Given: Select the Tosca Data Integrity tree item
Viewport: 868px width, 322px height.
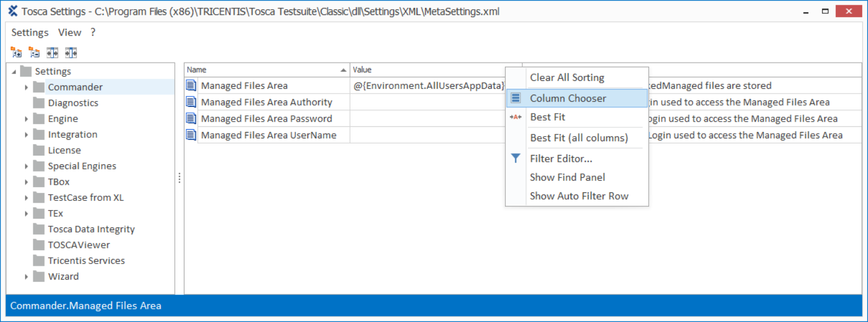Looking at the screenshot, I should (x=91, y=229).
